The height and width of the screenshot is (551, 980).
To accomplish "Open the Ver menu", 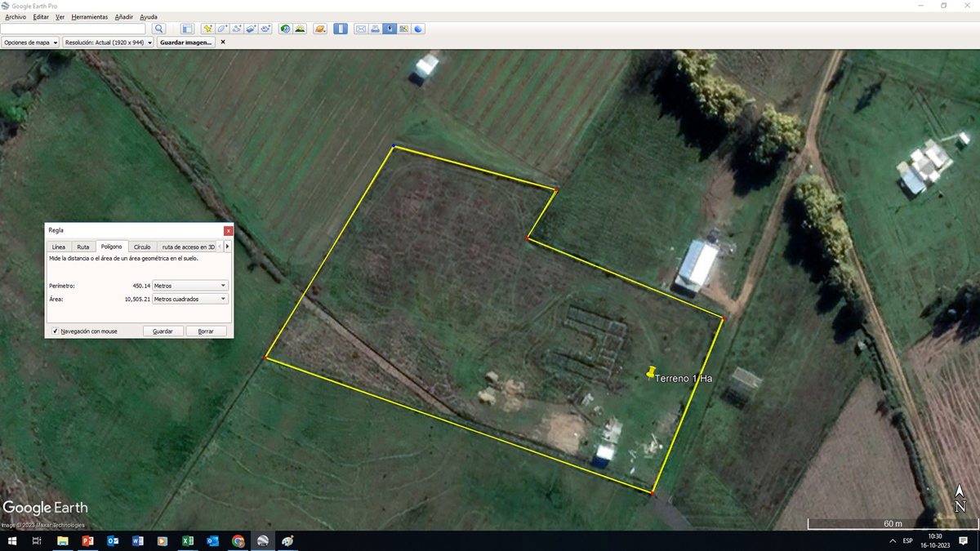I will pyautogui.click(x=60, y=17).
